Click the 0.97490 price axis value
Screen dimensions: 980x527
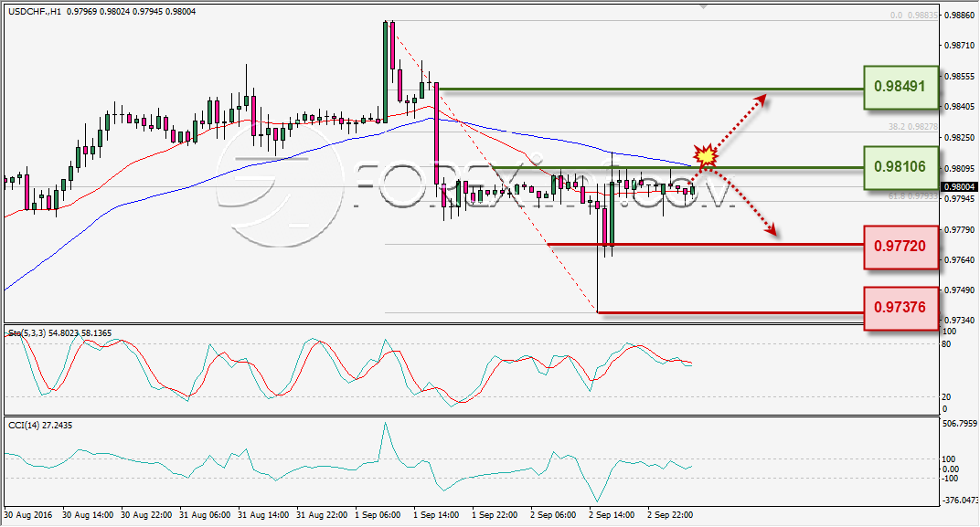959,290
